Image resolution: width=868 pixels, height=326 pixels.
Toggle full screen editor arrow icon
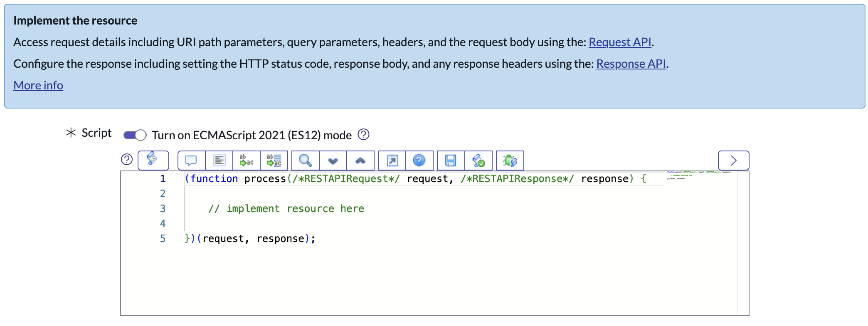click(x=392, y=161)
